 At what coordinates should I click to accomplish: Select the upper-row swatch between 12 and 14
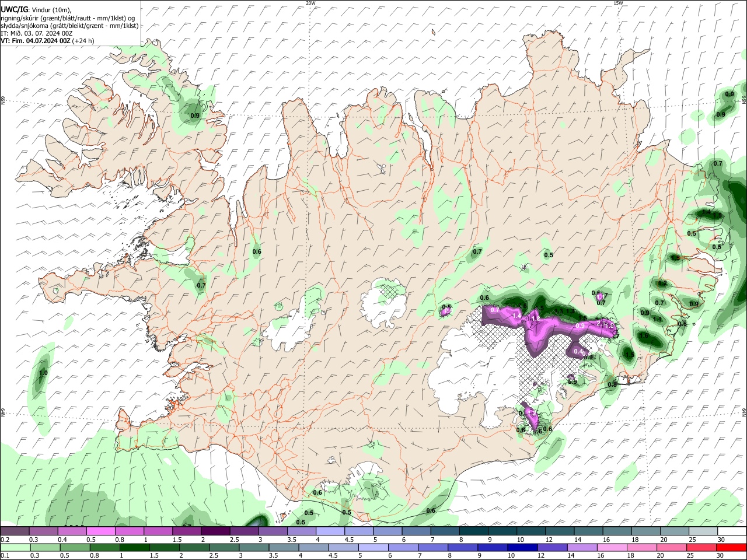point(560,531)
